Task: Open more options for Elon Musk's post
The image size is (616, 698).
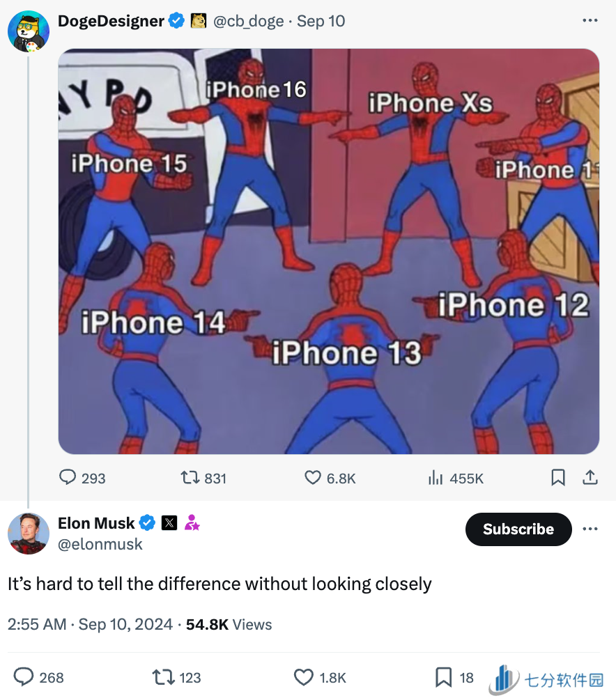Action: [590, 529]
